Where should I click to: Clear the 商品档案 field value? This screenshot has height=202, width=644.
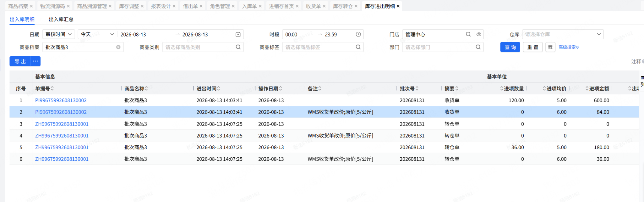pyautogui.click(x=118, y=47)
